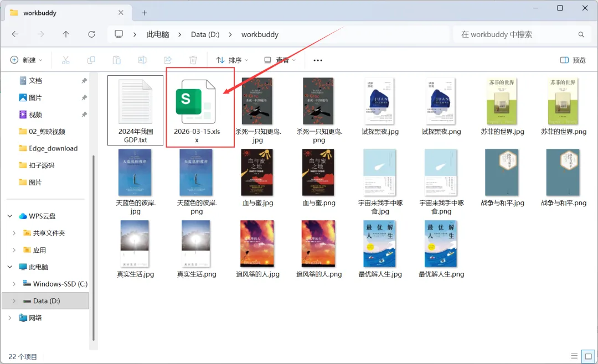Expand chevron after Data (D:) in breadcrumb
598x364 pixels.
(x=230, y=35)
